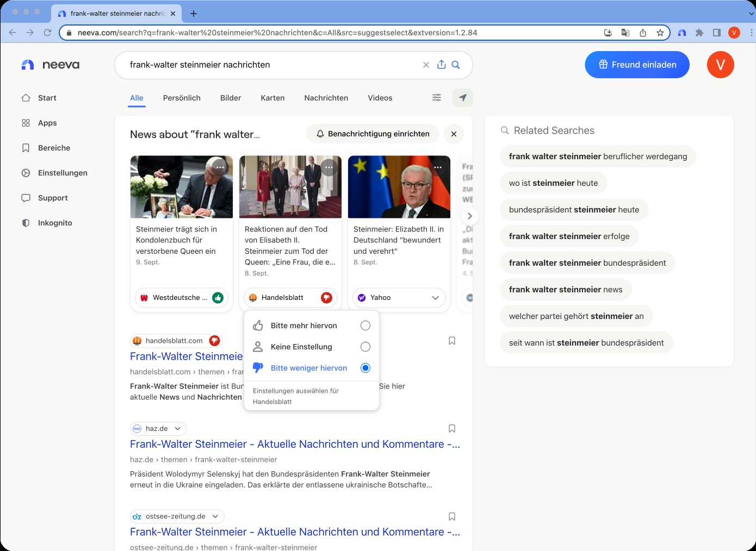Select 'Keine Einstellung' radio button
756x551 pixels.
point(365,347)
